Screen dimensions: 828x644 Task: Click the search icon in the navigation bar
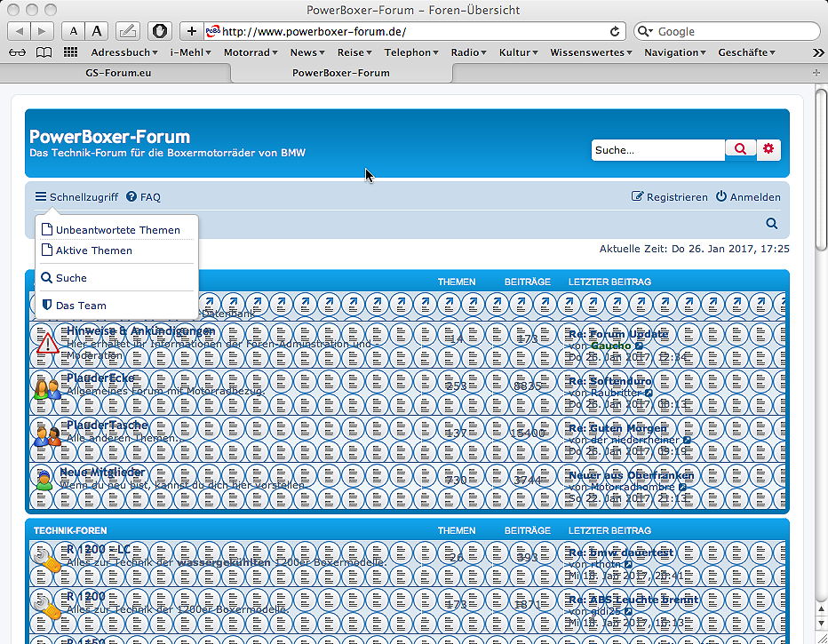(771, 224)
